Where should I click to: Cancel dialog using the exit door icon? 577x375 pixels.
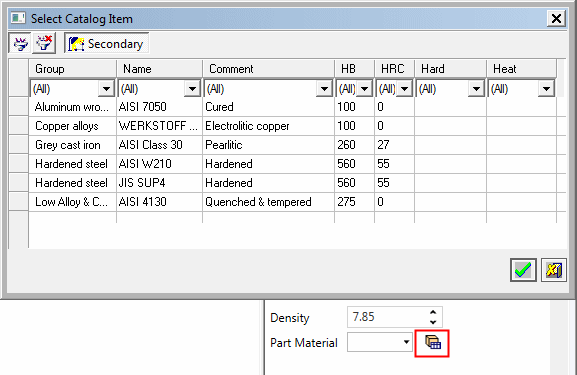point(553,270)
